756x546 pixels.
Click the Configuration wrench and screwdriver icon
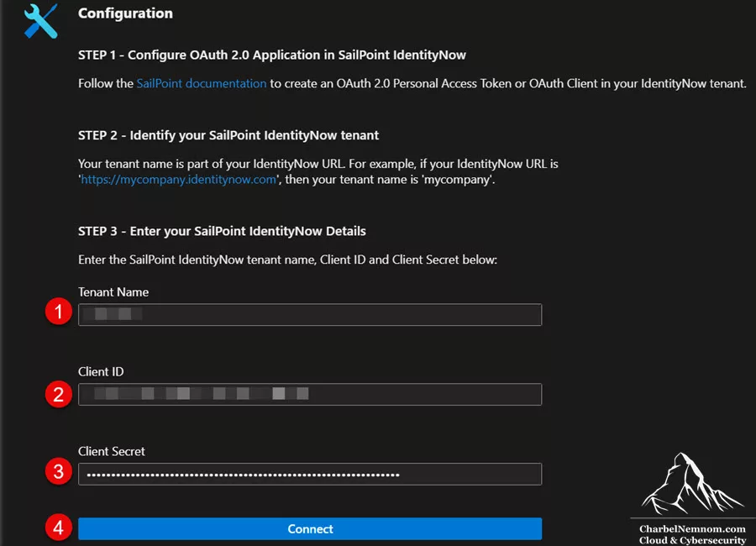[41, 21]
